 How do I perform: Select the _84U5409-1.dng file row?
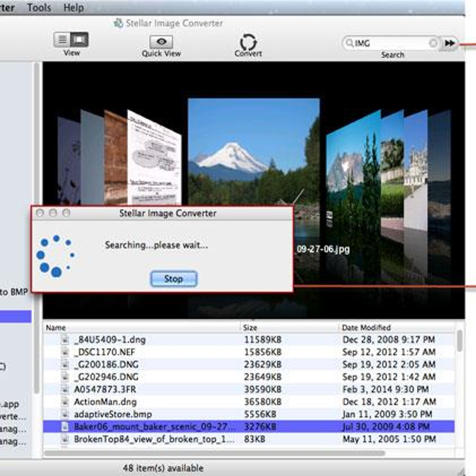[x=249, y=339]
